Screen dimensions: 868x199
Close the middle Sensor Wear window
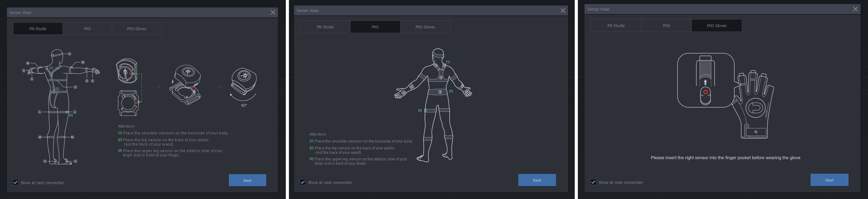(x=563, y=11)
